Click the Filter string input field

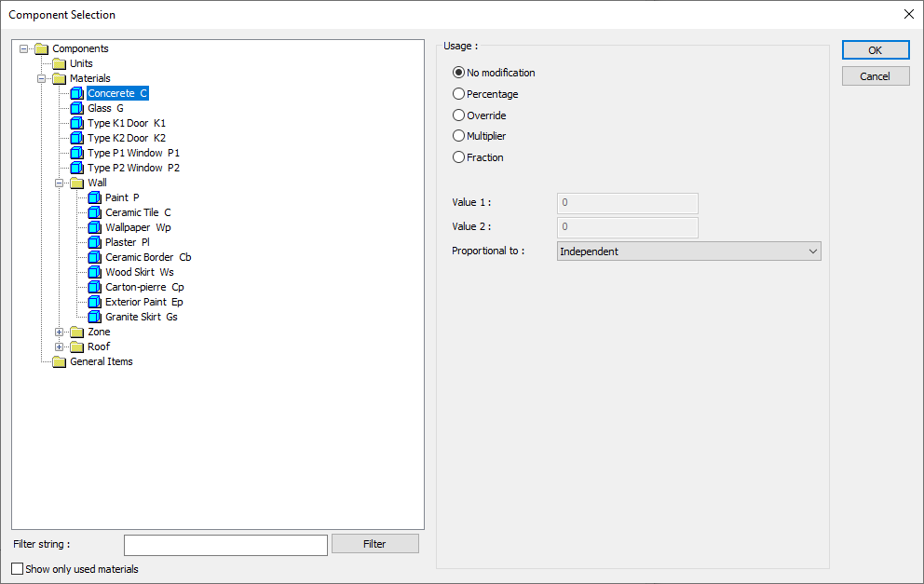click(225, 545)
